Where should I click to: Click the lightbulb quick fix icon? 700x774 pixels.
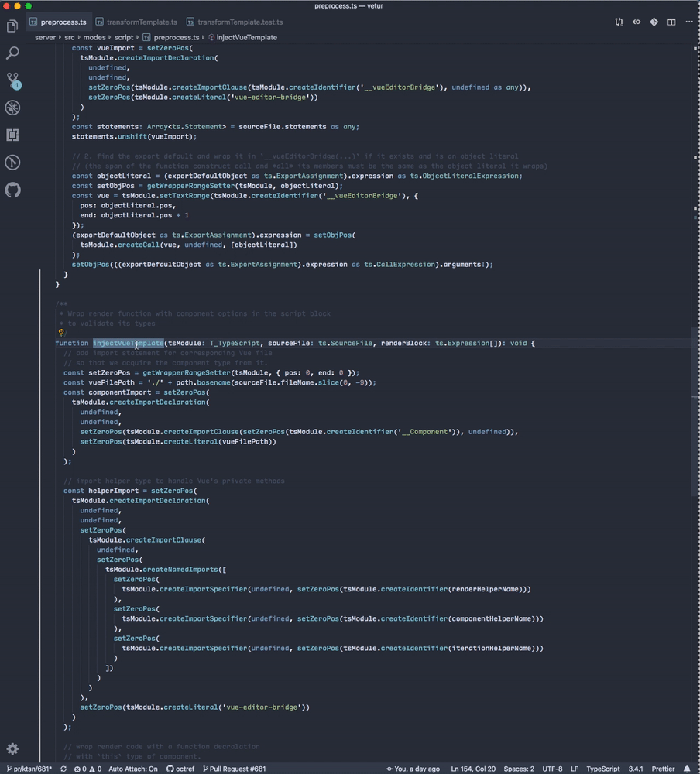pyautogui.click(x=61, y=333)
